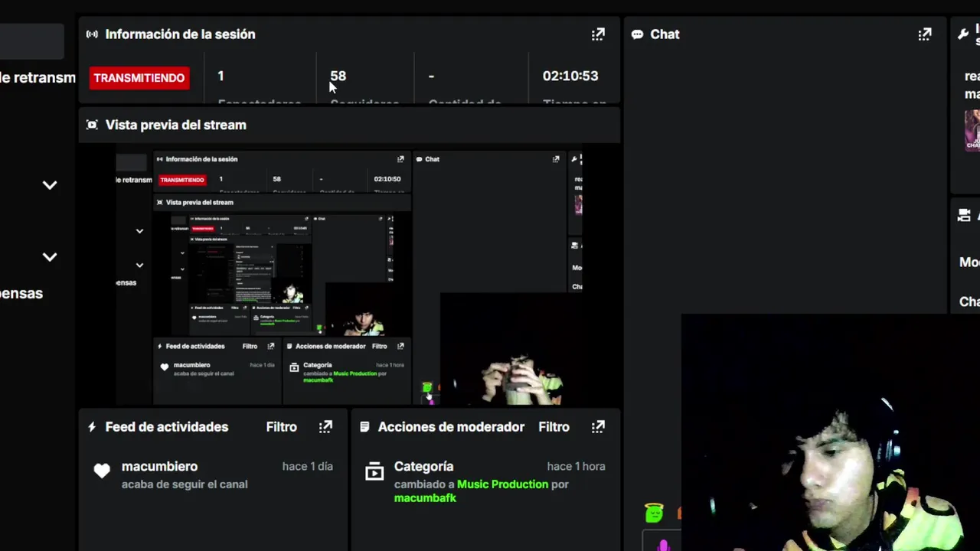Viewport: 980px width, 551px height.
Task: Pop out the Feed de actividades panel
Action: pyautogui.click(x=325, y=427)
